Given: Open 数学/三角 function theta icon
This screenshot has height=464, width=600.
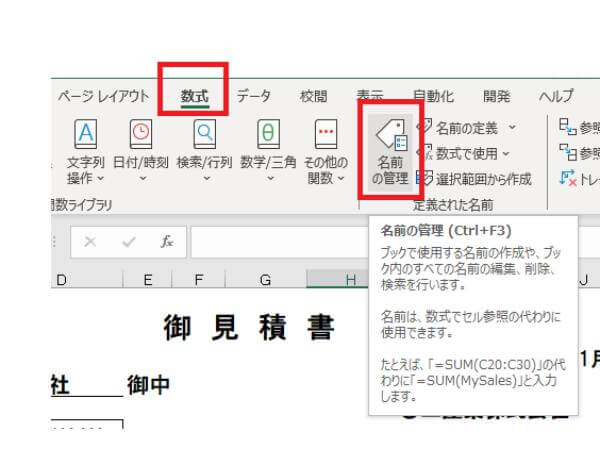Looking at the screenshot, I should tap(268, 134).
